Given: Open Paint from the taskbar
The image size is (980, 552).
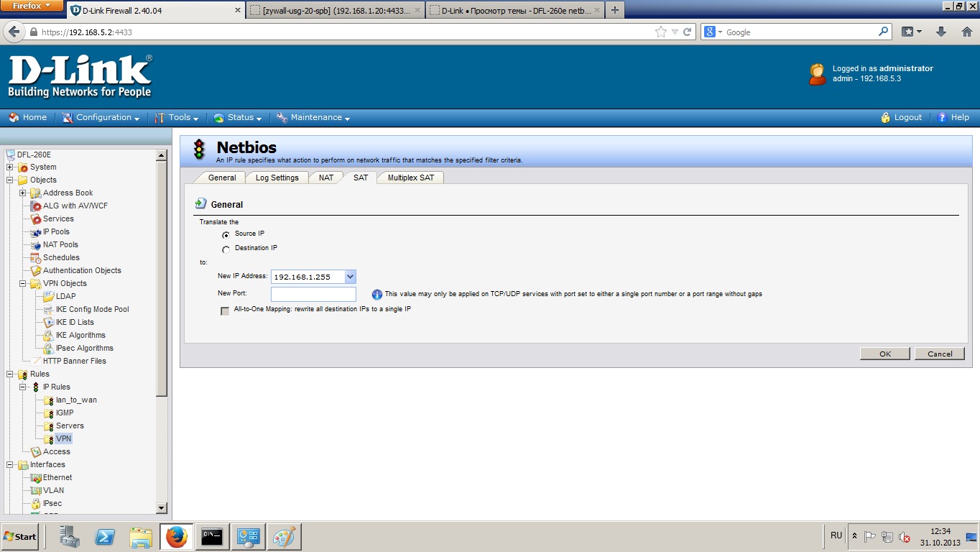Looking at the screenshot, I should click(x=284, y=536).
